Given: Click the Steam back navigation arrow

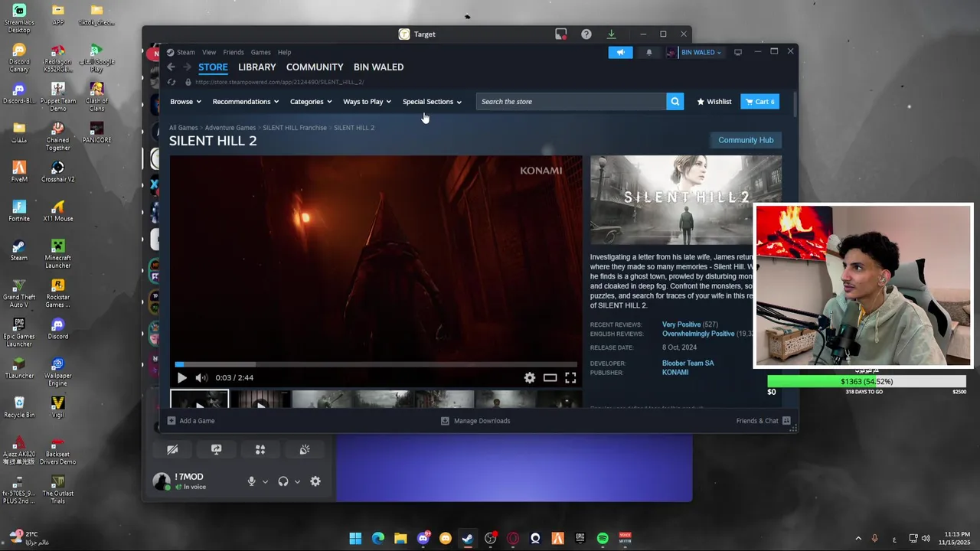Looking at the screenshot, I should tap(171, 67).
